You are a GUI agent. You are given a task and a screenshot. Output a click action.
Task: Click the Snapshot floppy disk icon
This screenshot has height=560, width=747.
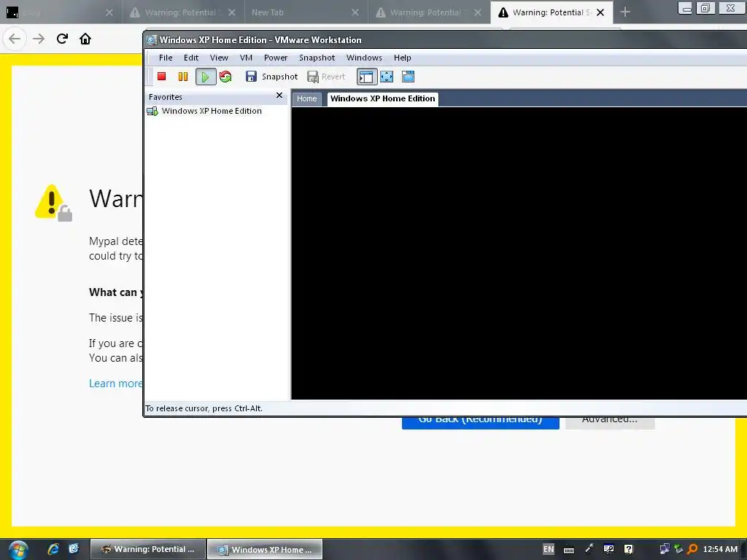(x=251, y=76)
